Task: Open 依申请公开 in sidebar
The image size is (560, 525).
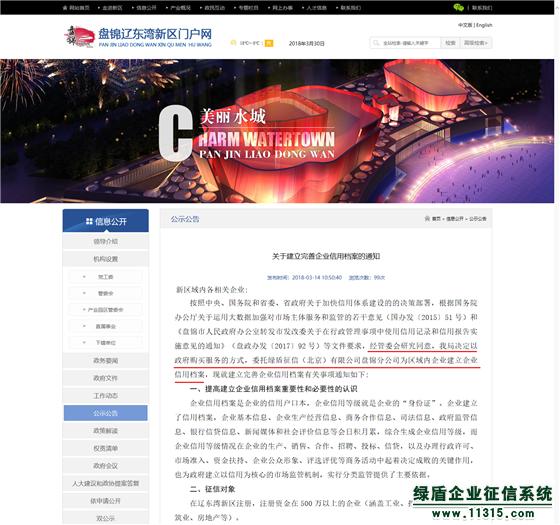Action: click(x=106, y=501)
